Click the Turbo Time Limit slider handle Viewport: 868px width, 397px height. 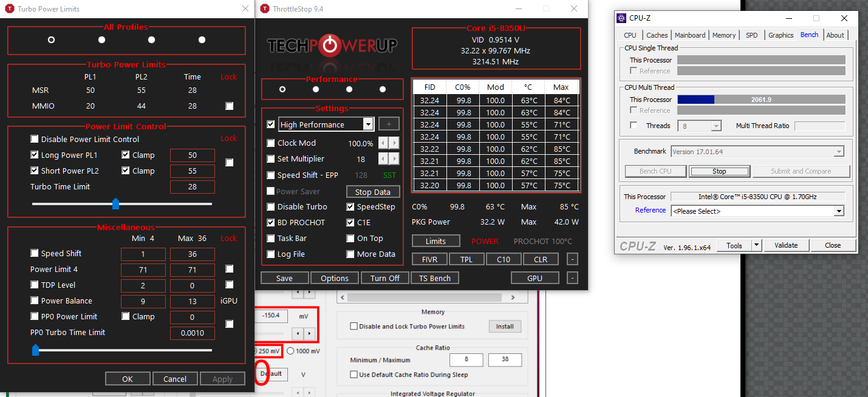click(x=116, y=203)
